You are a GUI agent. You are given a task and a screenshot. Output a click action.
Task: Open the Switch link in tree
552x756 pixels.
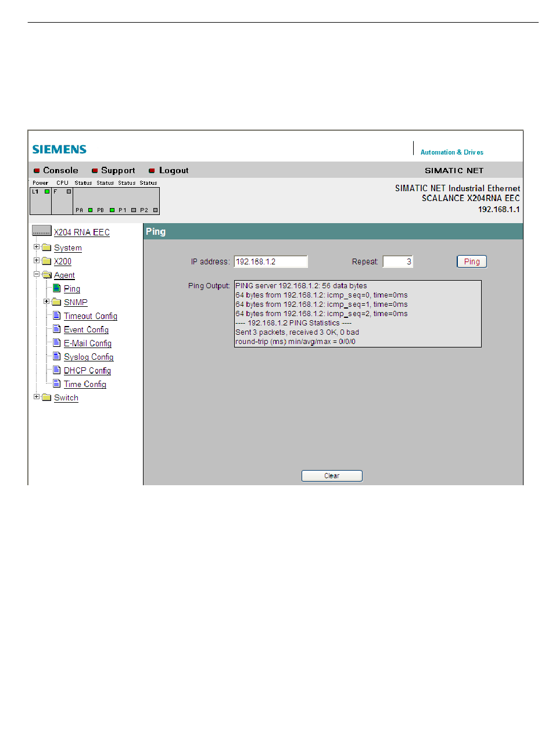click(66, 398)
